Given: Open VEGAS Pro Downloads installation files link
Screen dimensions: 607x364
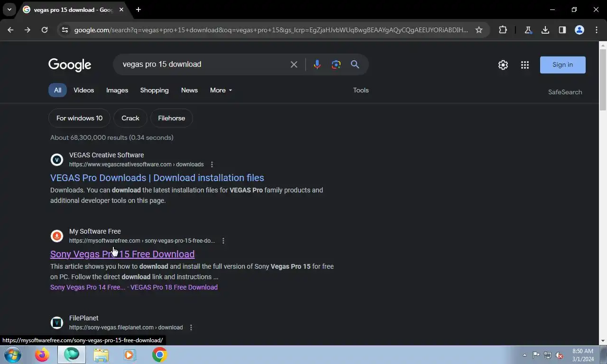Looking at the screenshot, I should [x=157, y=178].
